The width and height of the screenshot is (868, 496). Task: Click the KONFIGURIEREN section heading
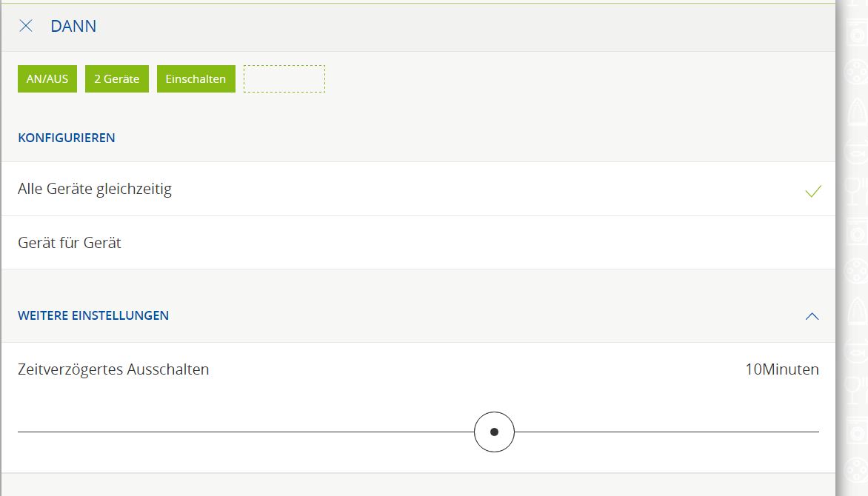(x=67, y=138)
